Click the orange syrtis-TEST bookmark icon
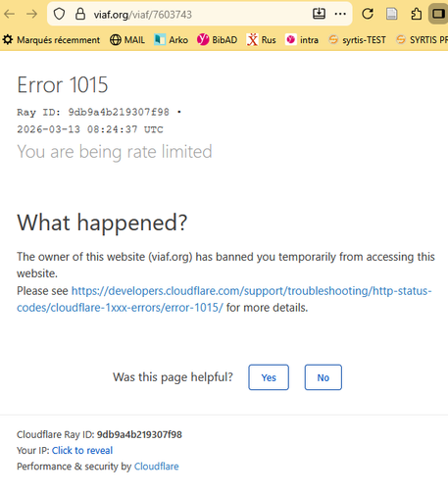This screenshot has height=494, width=448. click(x=333, y=40)
